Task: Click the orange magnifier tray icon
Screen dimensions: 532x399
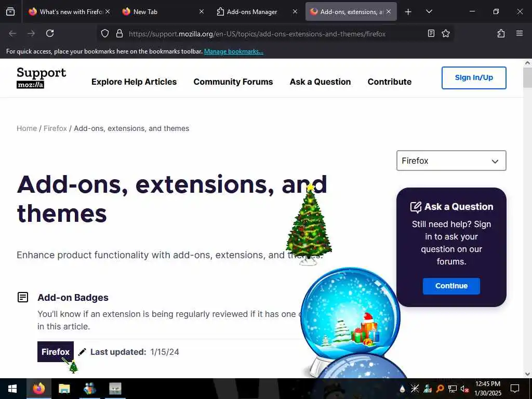Action: pos(440,389)
